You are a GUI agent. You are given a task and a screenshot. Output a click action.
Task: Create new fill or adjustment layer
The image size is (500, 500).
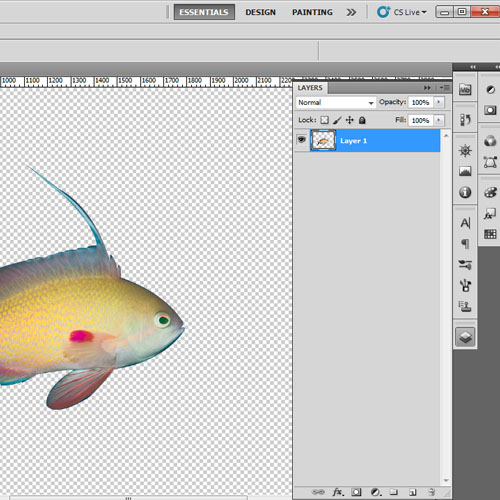376,492
